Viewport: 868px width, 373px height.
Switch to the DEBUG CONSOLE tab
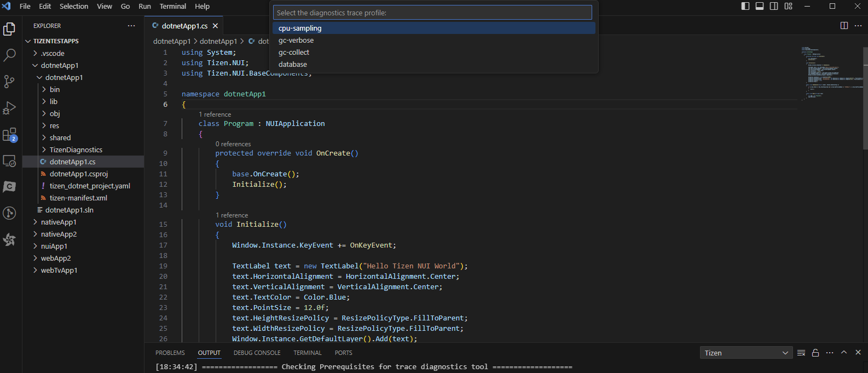tap(257, 353)
